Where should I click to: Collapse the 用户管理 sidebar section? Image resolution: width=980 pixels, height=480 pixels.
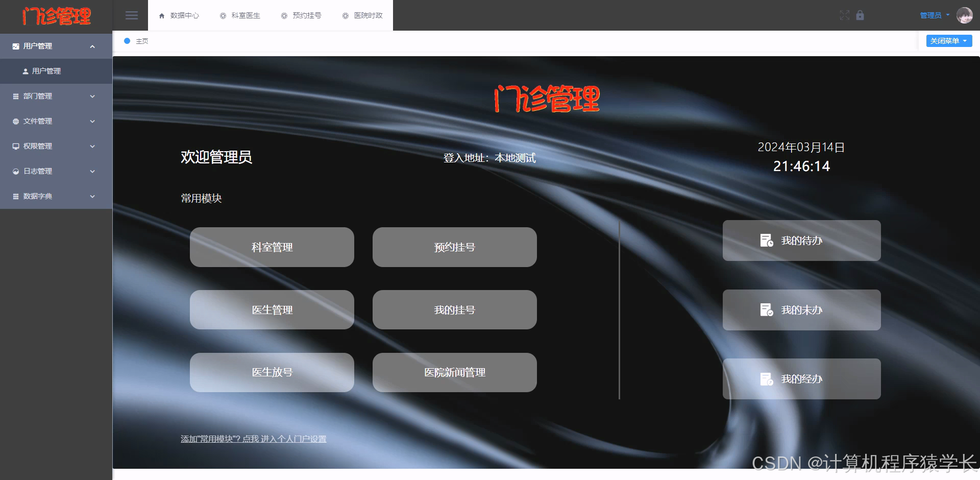click(x=56, y=46)
